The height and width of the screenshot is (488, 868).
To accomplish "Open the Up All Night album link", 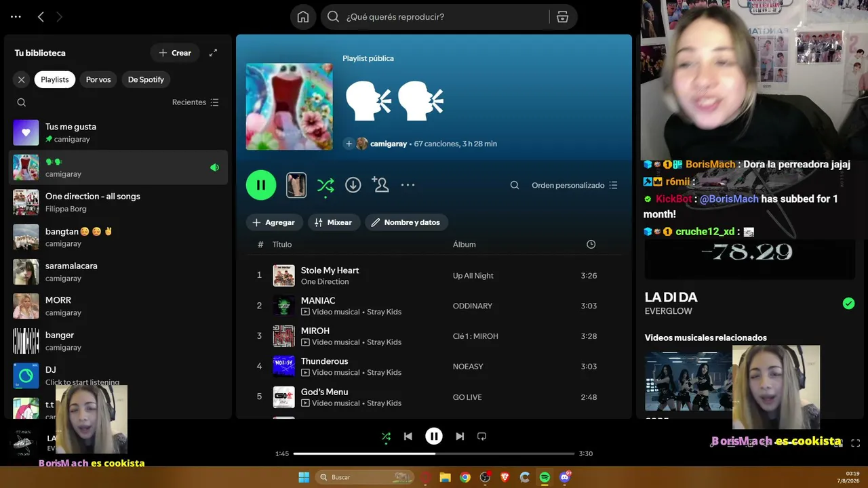I will click(x=473, y=276).
